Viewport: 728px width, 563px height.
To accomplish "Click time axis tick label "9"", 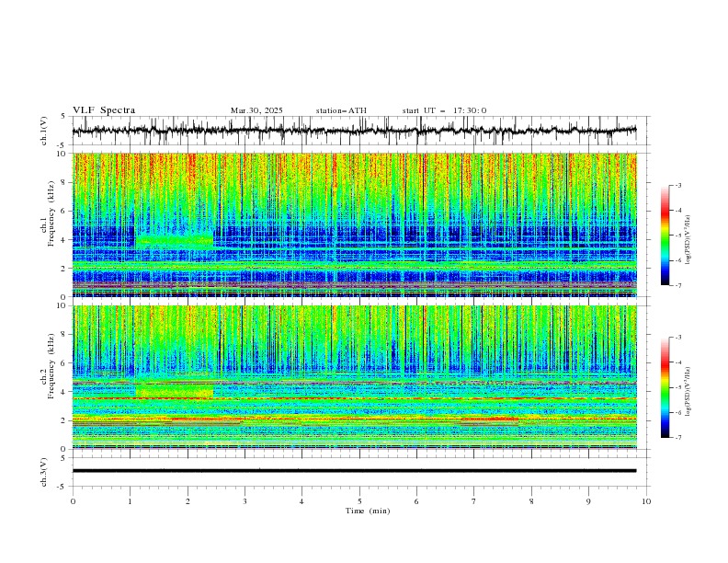I will 588,501.
